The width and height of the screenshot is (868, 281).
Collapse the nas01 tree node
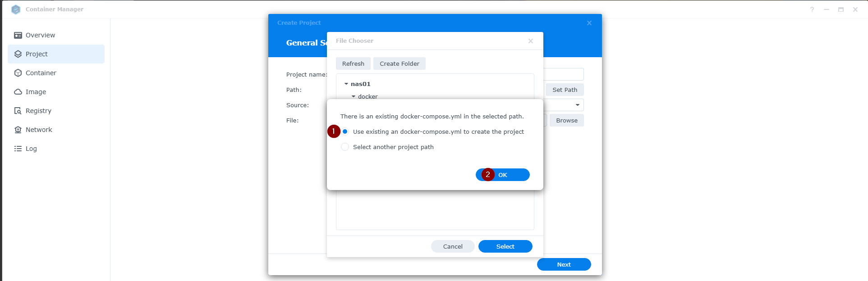point(346,84)
